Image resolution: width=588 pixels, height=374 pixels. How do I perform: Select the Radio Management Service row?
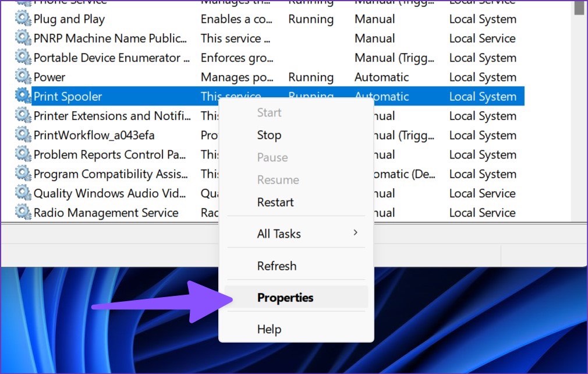[x=106, y=213]
